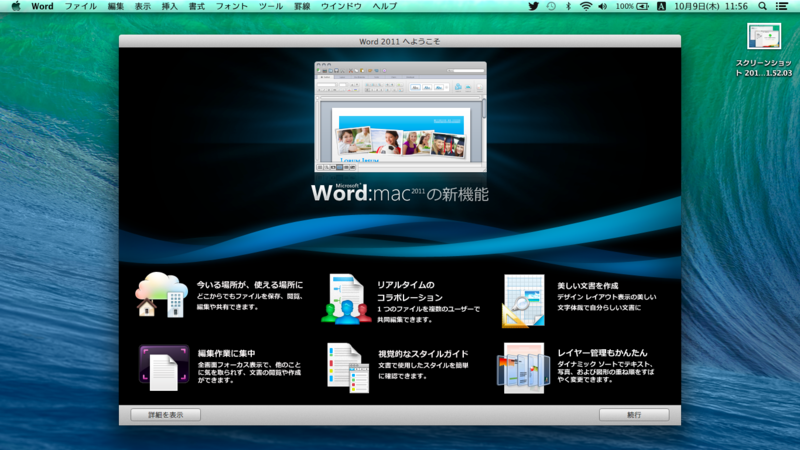The height and width of the screenshot is (450, 800).
Task: Open the Apple menu
Action: (16, 6)
